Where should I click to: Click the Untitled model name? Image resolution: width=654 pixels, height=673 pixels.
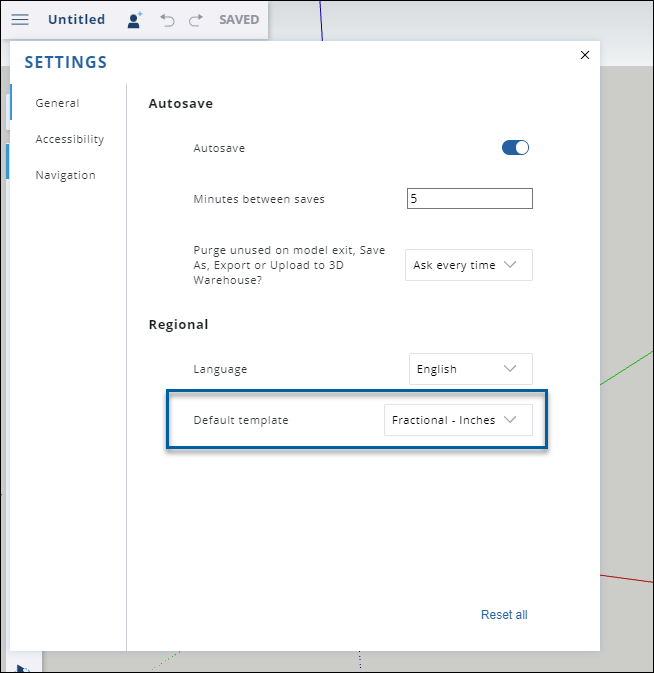point(76,19)
